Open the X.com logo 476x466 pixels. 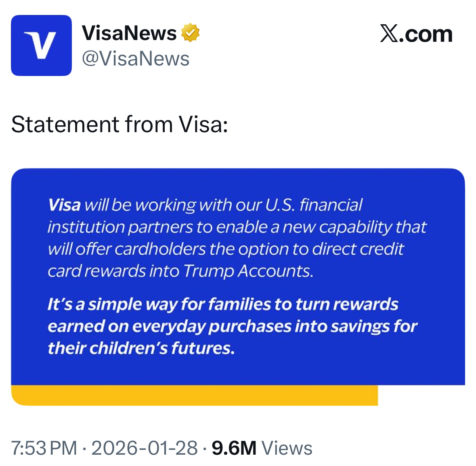click(x=416, y=34)
